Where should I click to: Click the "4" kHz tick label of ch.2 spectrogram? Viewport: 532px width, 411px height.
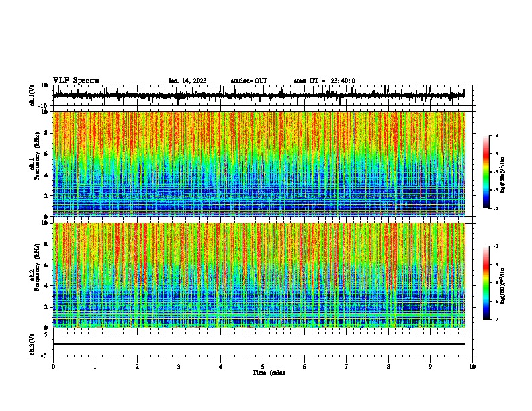pyautogui.click(x=47, y=286)
